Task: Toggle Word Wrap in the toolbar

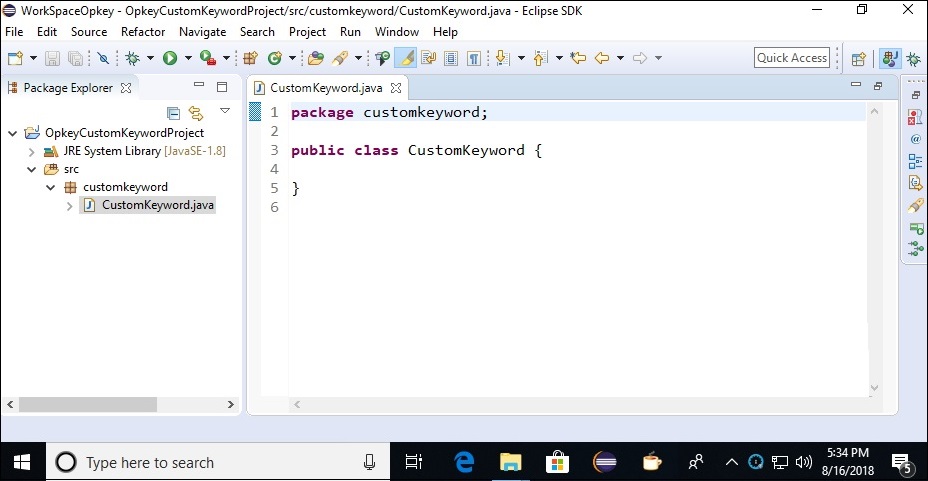Action: pyautogui.click(x=428, y=58)
